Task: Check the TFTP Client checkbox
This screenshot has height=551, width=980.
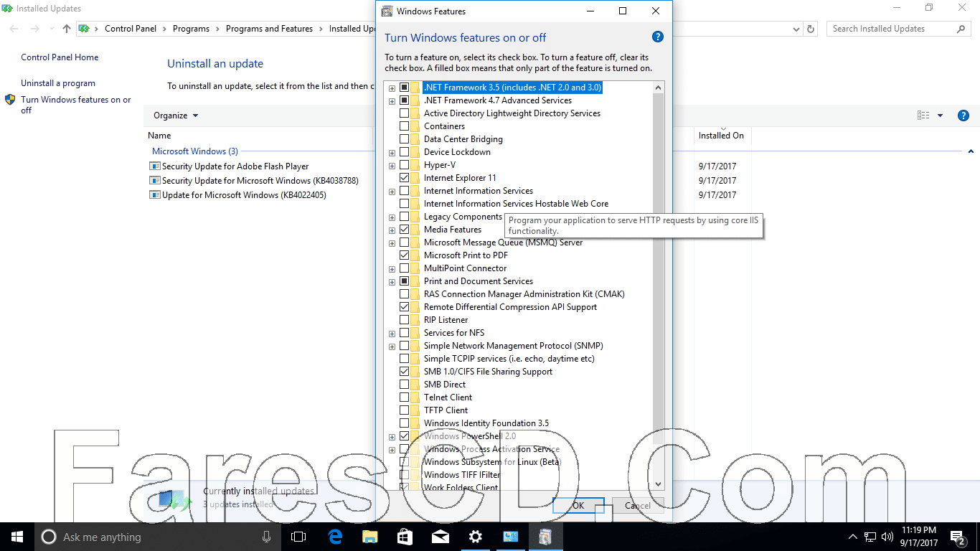Action: click(405, 410)
